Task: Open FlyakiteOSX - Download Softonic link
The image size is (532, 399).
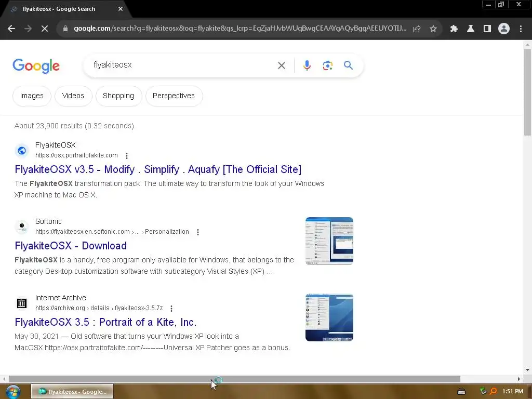Action: pyautogui.click(x=71, y=246)
